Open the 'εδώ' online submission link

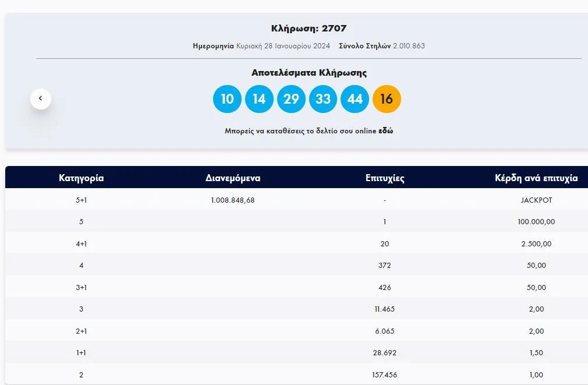(x=385, y=131)
